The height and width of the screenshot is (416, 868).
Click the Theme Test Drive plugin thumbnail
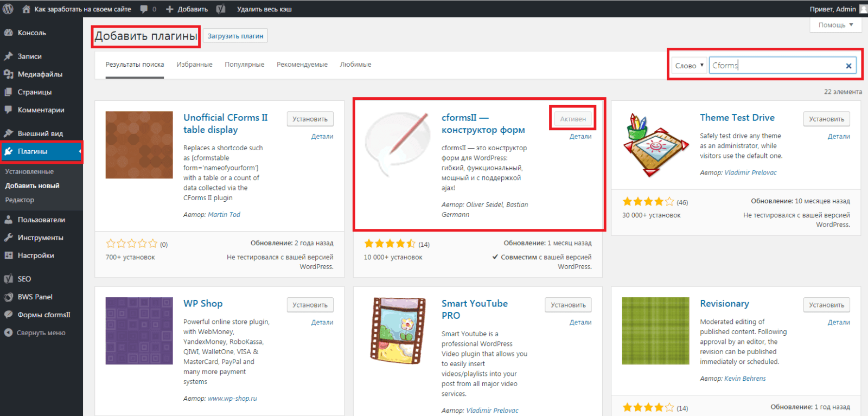[656, 145]
